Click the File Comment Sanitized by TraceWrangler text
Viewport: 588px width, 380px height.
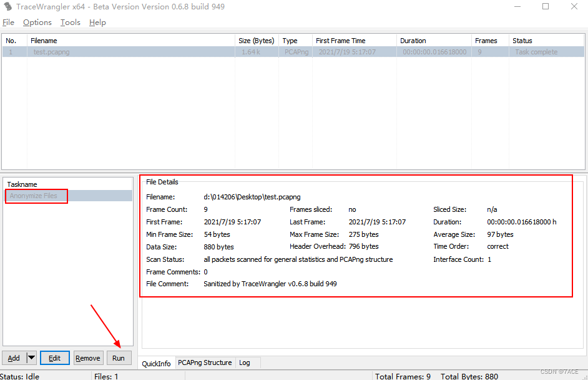click(x=270, y=284)
